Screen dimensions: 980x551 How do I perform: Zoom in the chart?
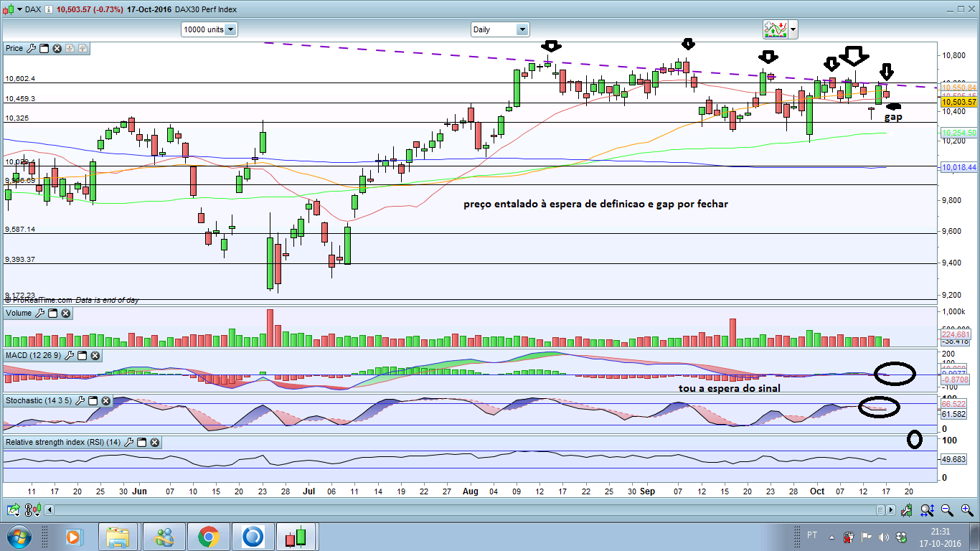tap(966, 510)
